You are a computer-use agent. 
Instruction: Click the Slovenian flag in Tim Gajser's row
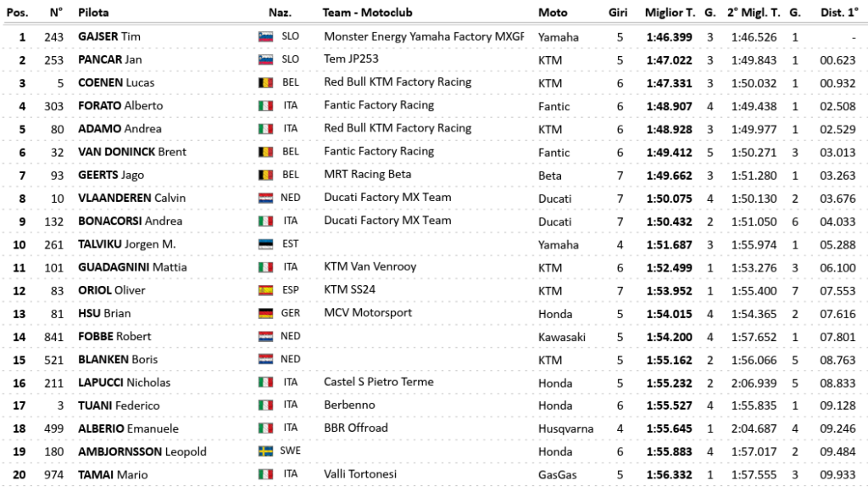tap(264, 36)
